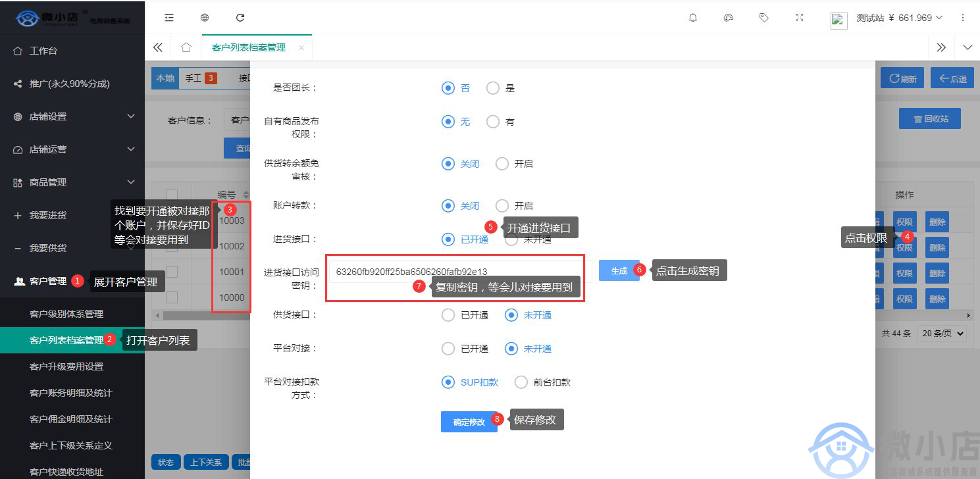Toggle fullscreen with the expand icon

800,18
